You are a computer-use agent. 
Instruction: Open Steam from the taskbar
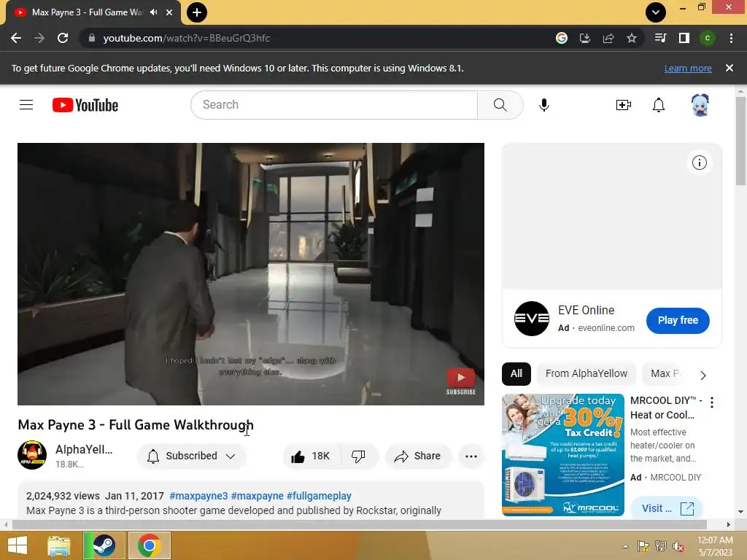(104, 545)
